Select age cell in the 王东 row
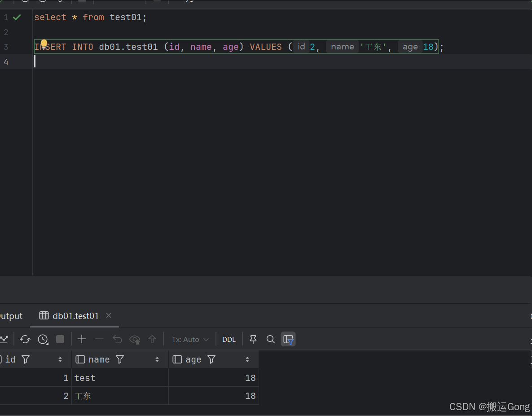 click(214, 396)
